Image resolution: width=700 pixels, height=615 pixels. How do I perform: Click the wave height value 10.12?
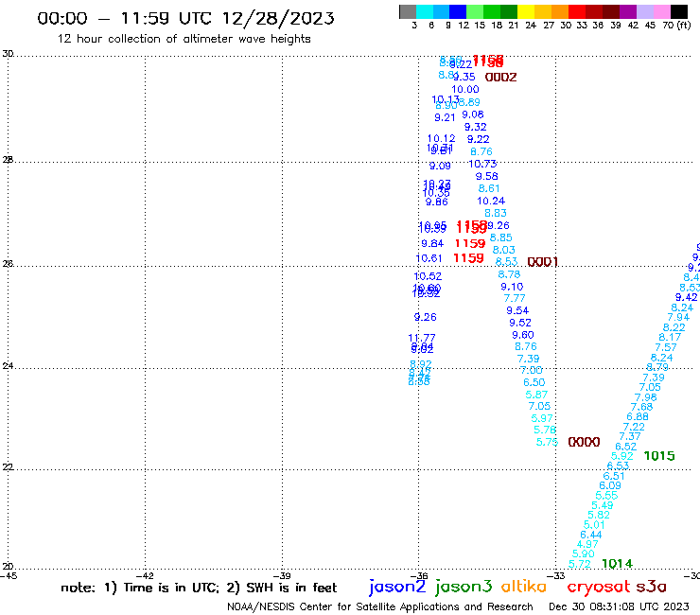click(442, 139)
